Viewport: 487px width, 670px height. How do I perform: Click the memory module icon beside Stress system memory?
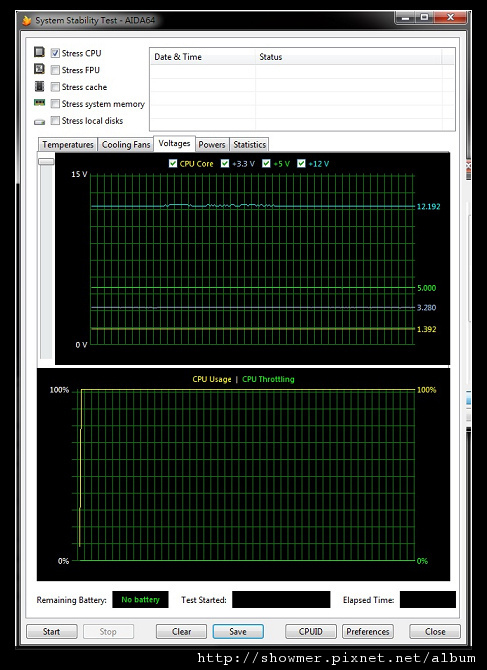39,103
